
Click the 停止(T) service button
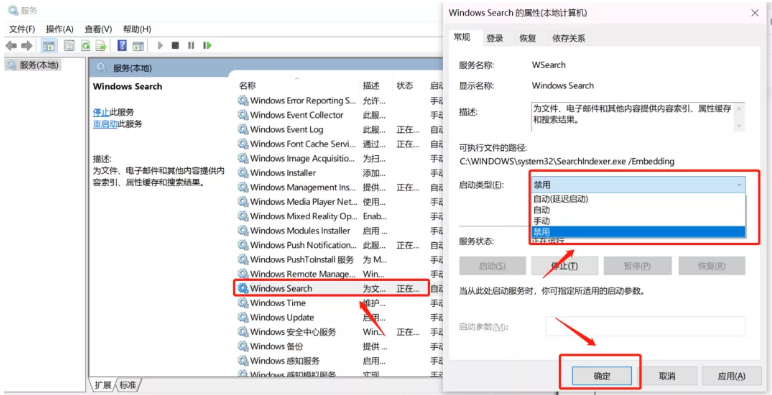pyautogui.click(x=564, y=265)
